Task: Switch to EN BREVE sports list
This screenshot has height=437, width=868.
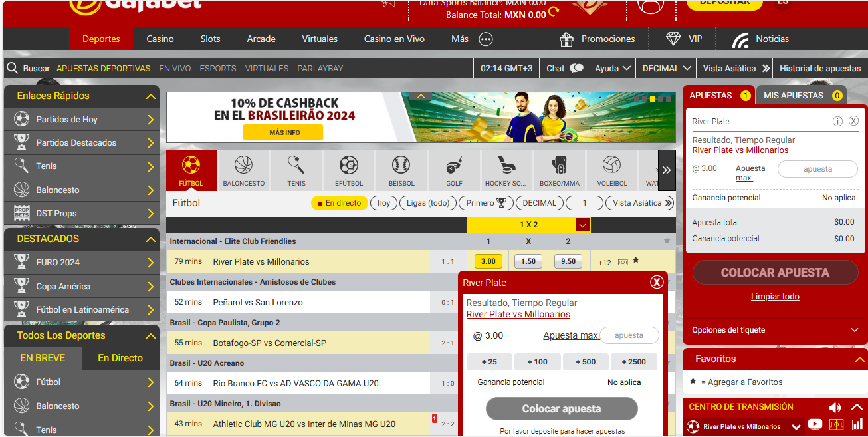Action: pos(43,358)
